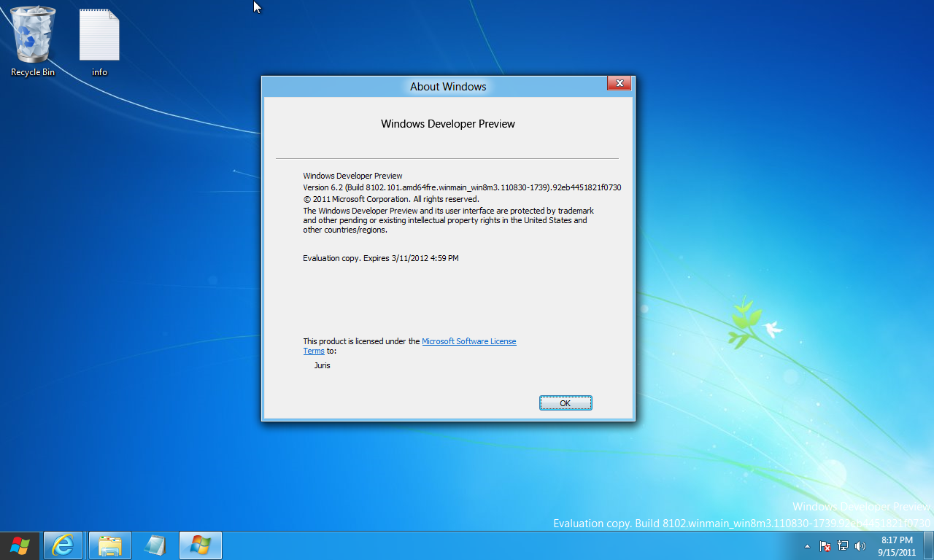Open the clock showing 8:17 PM

tap(897, 546)
